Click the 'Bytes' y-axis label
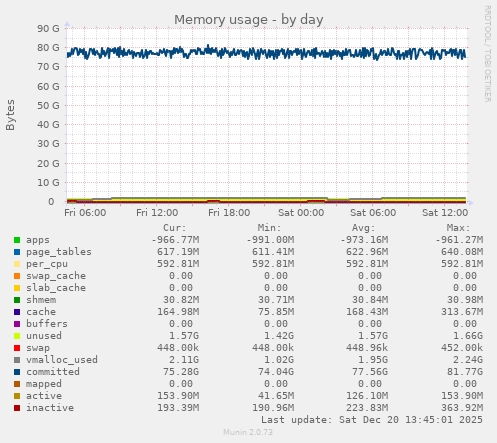 click(x=10, y=115)
